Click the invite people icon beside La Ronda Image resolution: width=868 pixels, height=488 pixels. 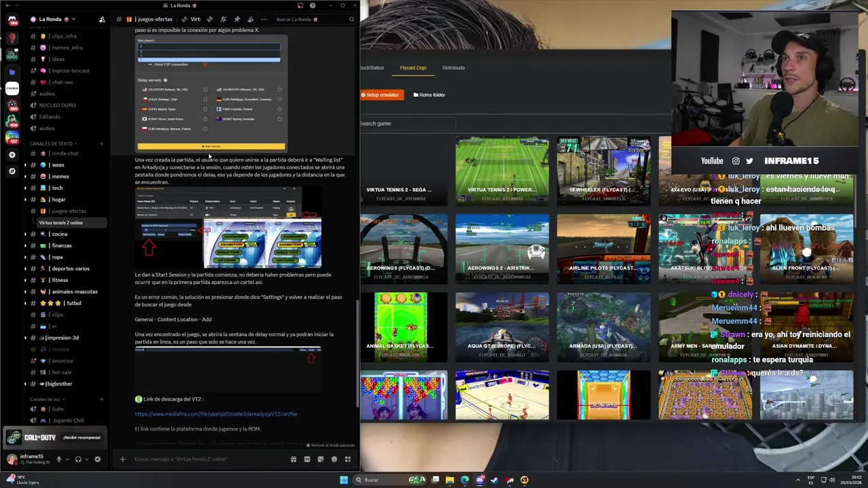point(102,19)
